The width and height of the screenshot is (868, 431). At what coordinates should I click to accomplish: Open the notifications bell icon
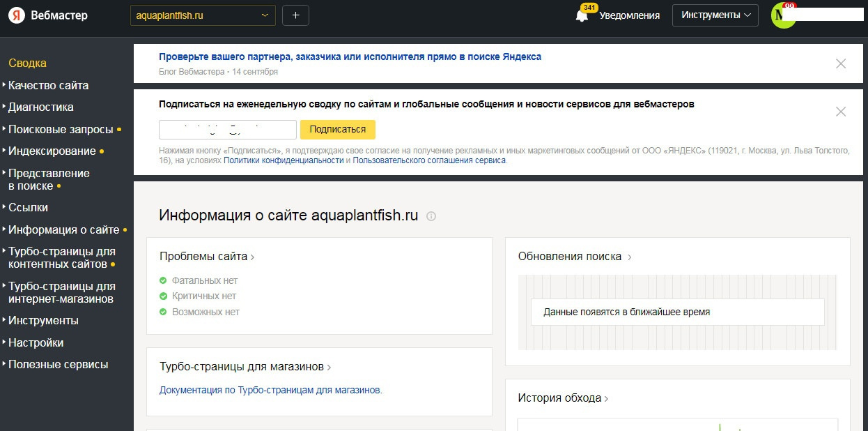582,15
